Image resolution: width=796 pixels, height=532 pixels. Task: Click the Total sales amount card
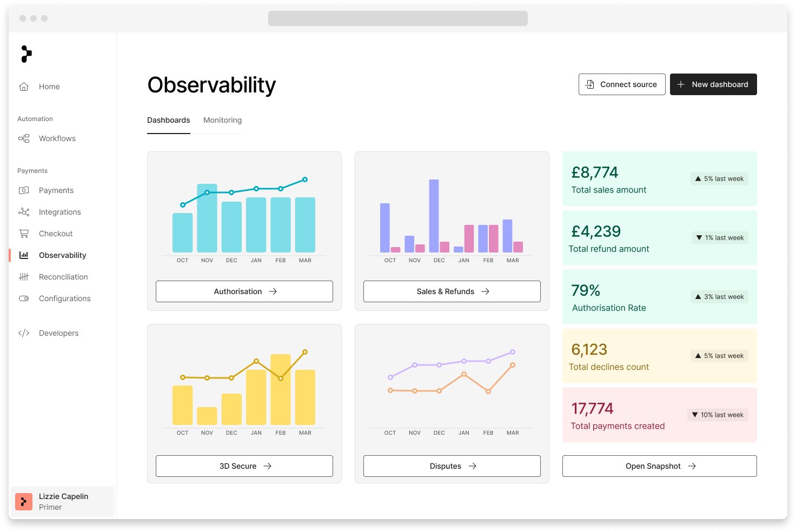[659, 179]
